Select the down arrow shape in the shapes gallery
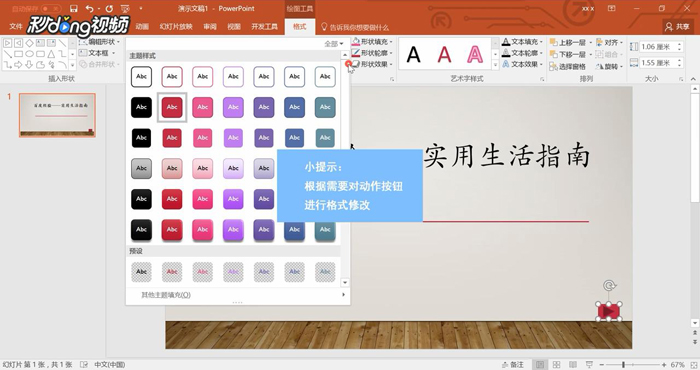 [x=29, y=65]
